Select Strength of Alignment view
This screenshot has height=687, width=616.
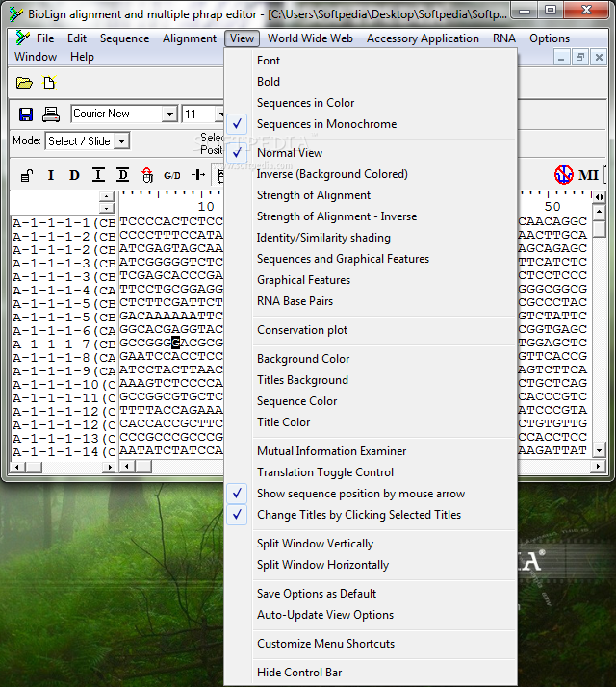click(314, 195)
